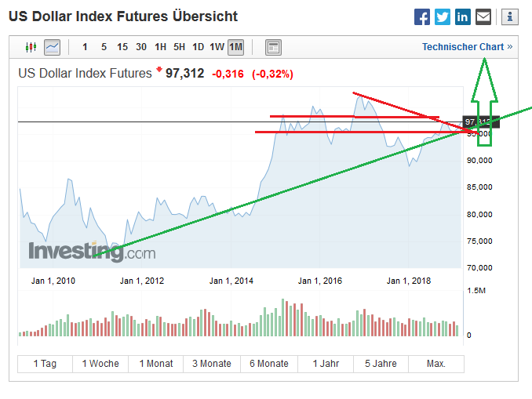Viewport: 532px width, 399px height.
Task: Select the 1W interval
Action: tap(217, 47)
